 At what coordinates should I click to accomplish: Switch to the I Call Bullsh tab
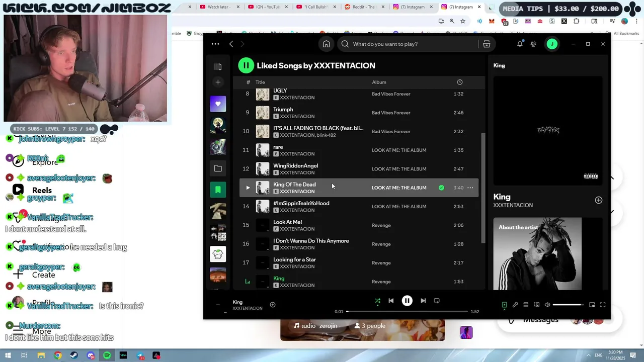[316, 7]
